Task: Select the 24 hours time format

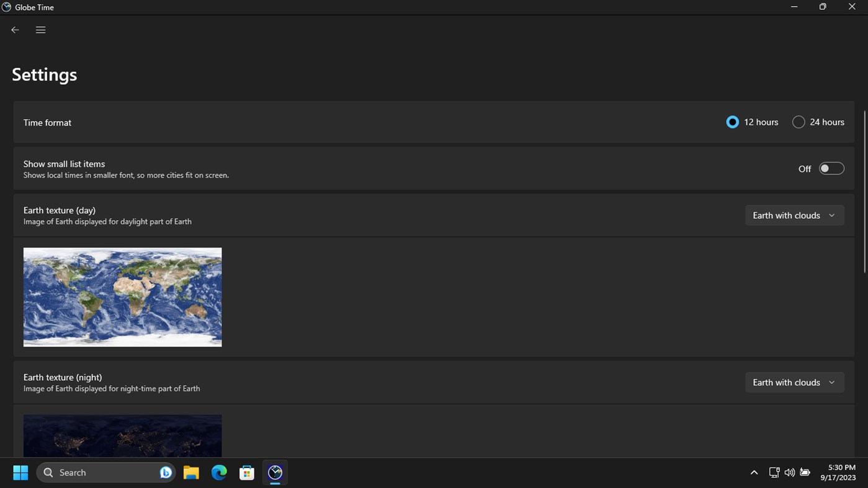Action: pos(818,122)
